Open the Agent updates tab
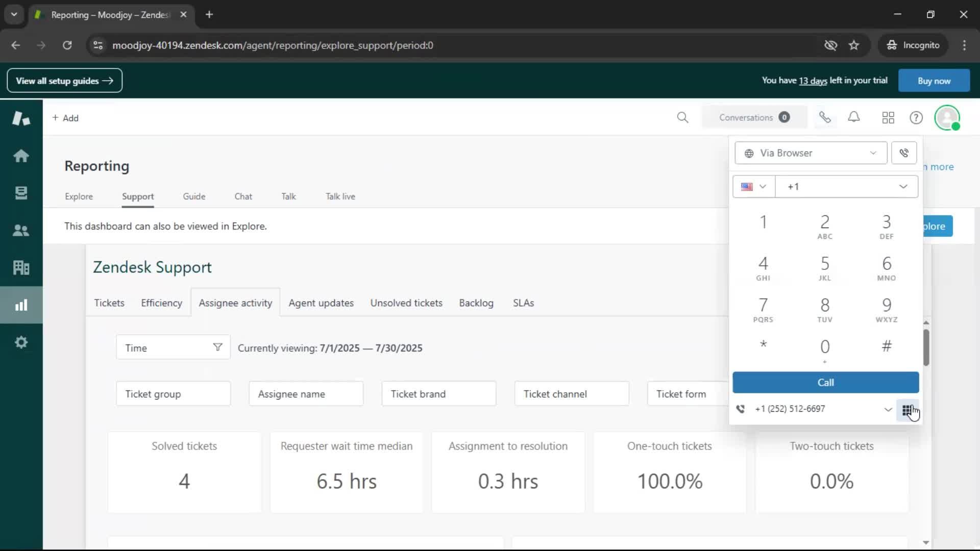This screenshot has width=980, height=551. (321, 303)
